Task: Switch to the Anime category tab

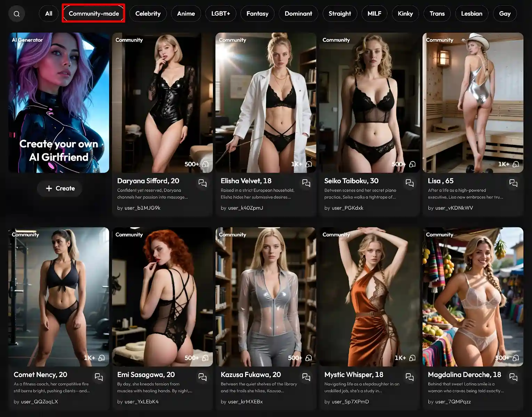Action: (186, 14)
